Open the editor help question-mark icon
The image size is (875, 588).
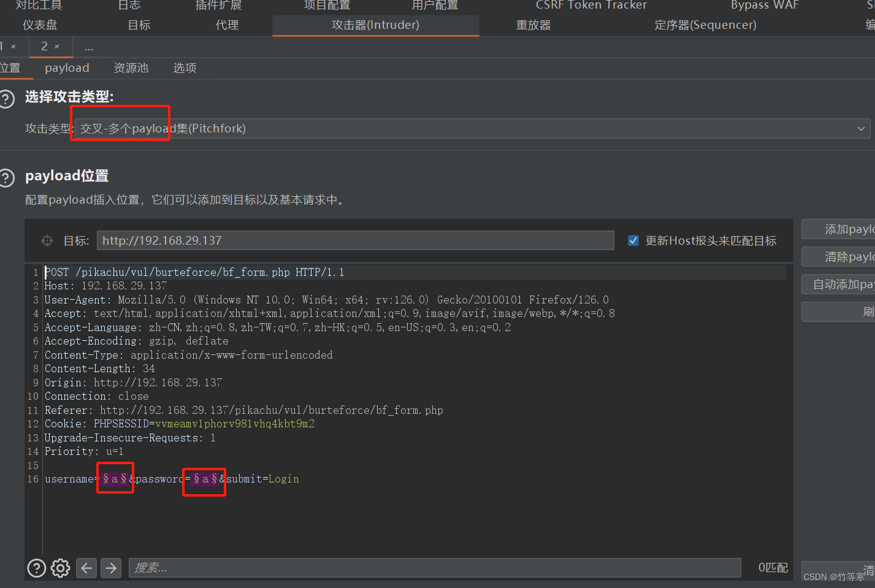[37, 568]
